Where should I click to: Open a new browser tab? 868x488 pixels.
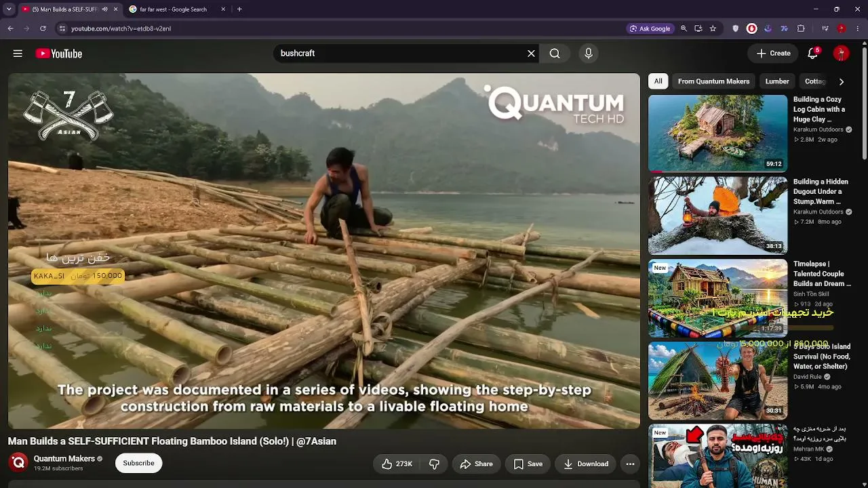pyautogui.click(x=239, y=9)
